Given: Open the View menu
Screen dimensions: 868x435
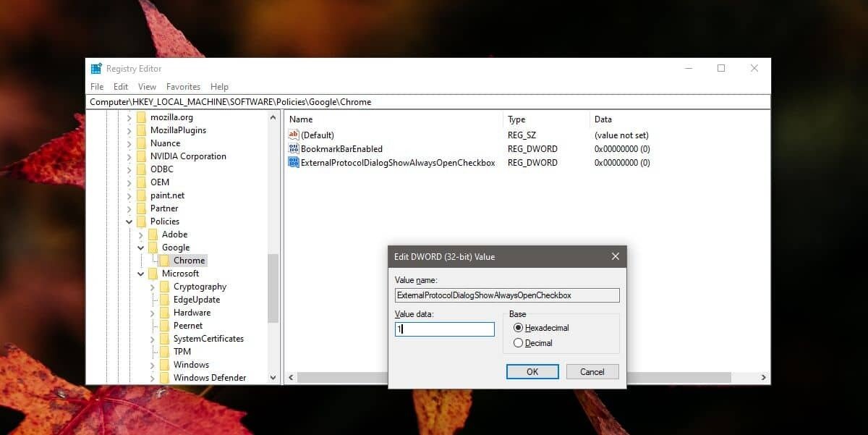Looking at the screenshot, I should tap(147, 87).
